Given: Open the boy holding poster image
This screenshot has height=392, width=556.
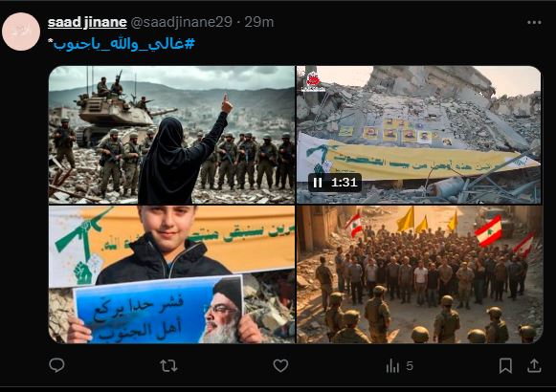Looking at the screenshot, I should click(x=171, y=274).
